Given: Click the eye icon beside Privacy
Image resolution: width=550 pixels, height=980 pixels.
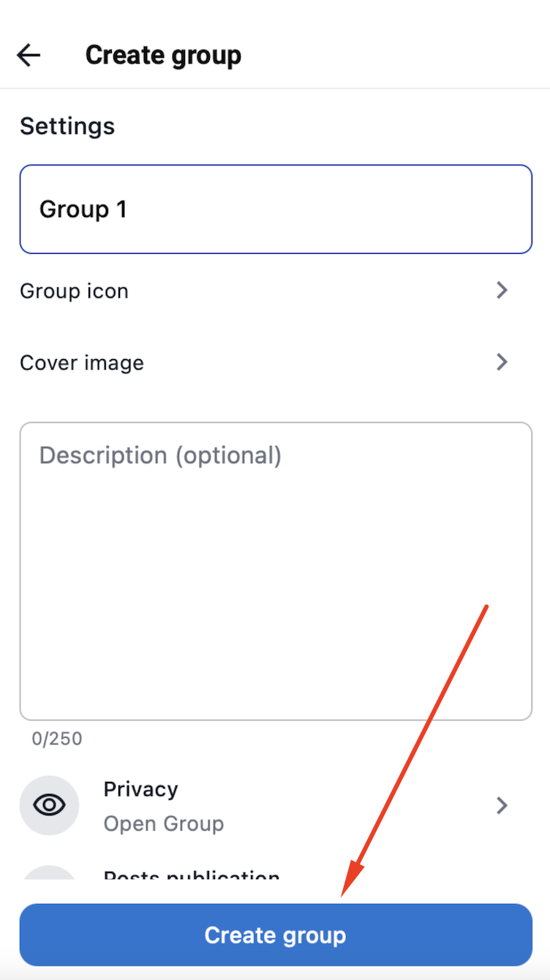Looking at the screenshot, I should tap(49, 805).
